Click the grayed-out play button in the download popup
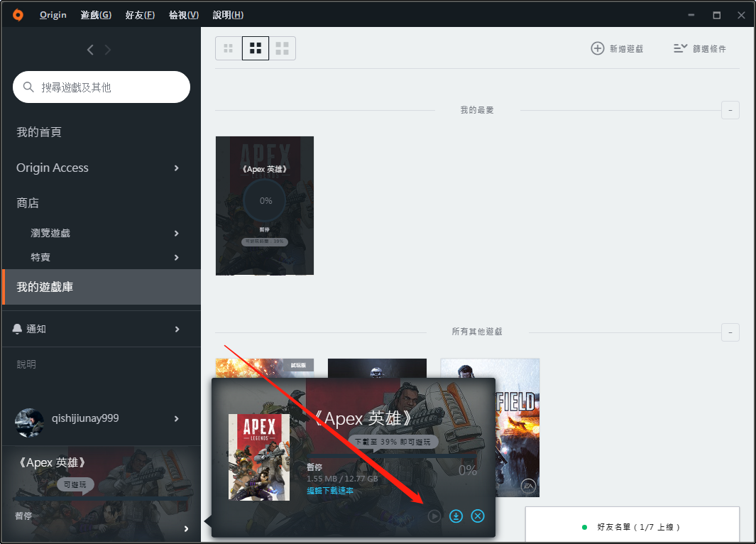756x544 pixels. [434, 516]
